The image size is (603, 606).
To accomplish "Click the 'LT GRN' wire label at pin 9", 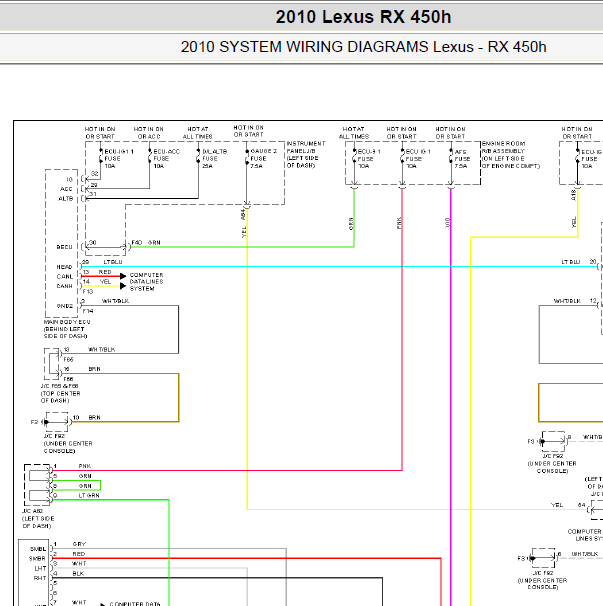I will 89,495.
